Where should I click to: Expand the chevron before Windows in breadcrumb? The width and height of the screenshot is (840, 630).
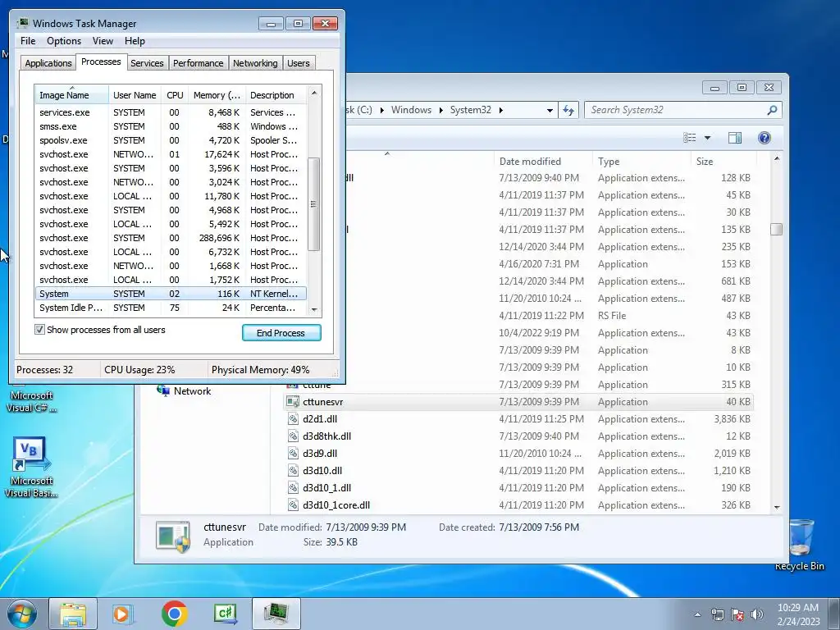382,110
